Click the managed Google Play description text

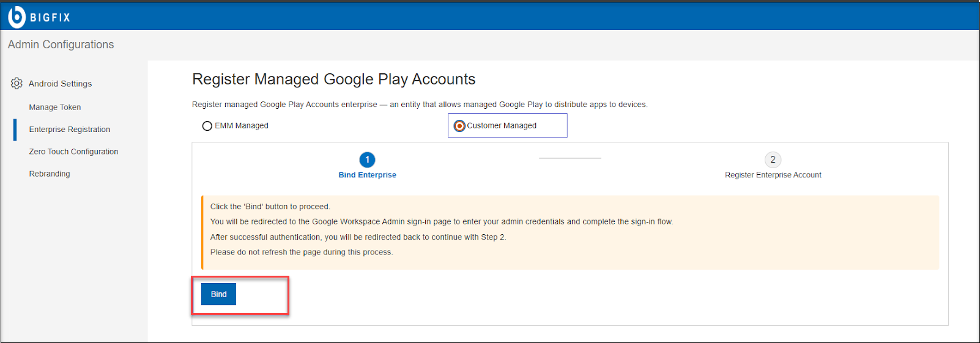[420, 105]
